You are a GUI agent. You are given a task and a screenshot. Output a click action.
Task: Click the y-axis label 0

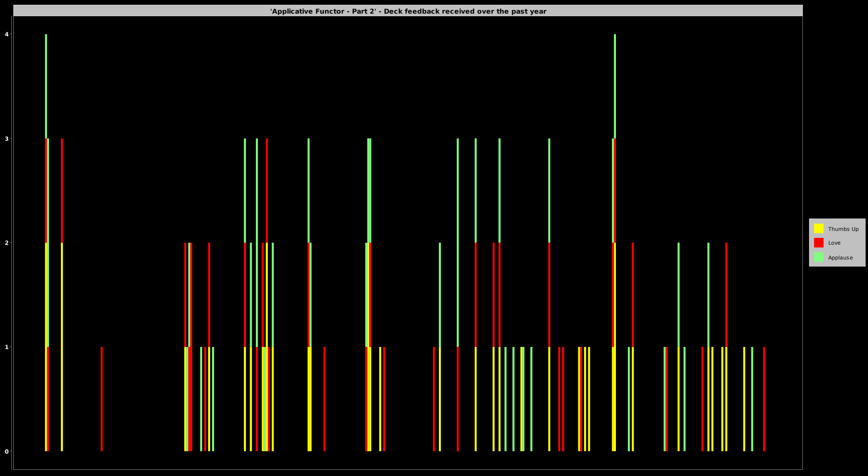click(x=7, y=451)
